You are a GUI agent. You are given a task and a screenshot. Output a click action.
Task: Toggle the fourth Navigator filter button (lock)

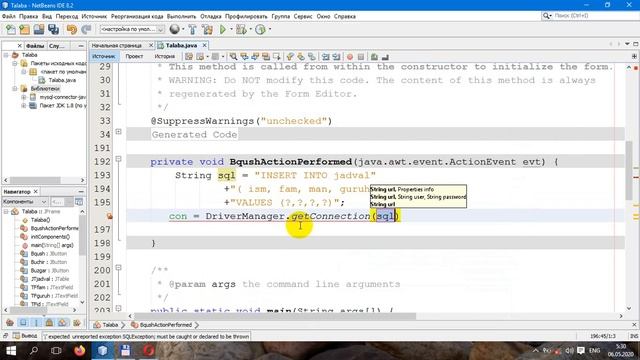(x=49, y=322)
